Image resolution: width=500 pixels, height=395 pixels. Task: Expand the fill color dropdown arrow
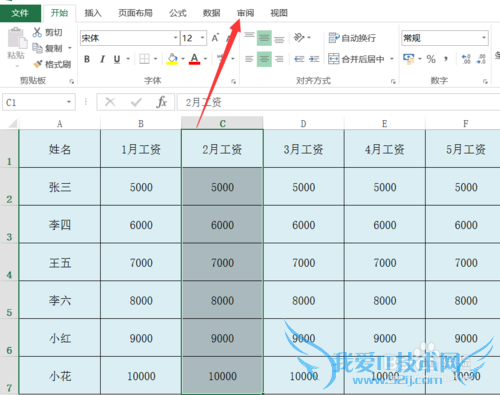[x=183, y=59]
